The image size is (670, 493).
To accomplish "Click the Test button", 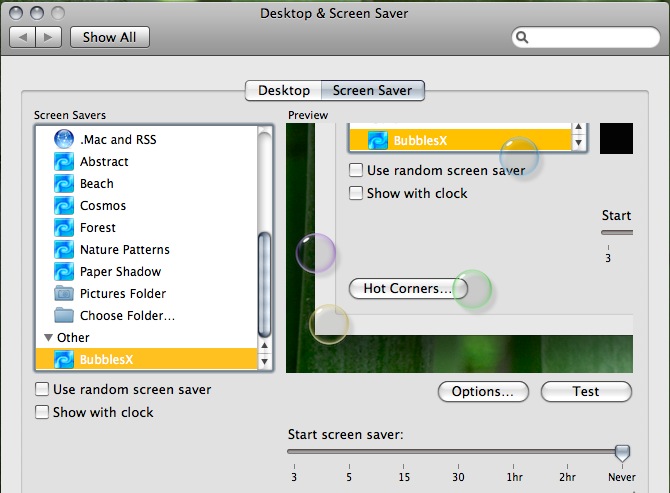I will 586,391.
